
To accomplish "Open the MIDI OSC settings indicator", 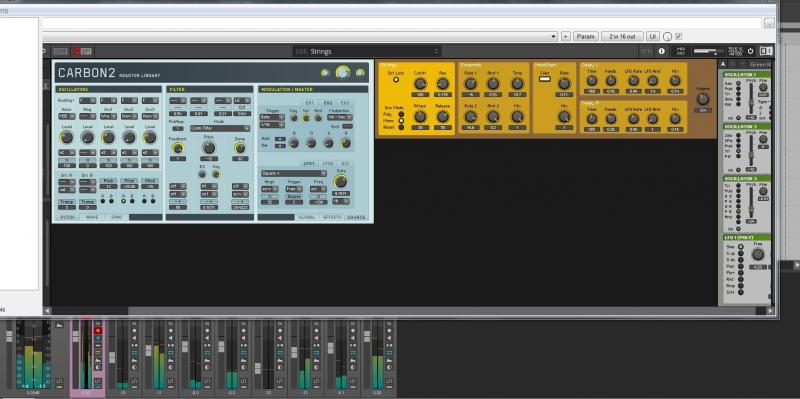I will pos(680,51).
